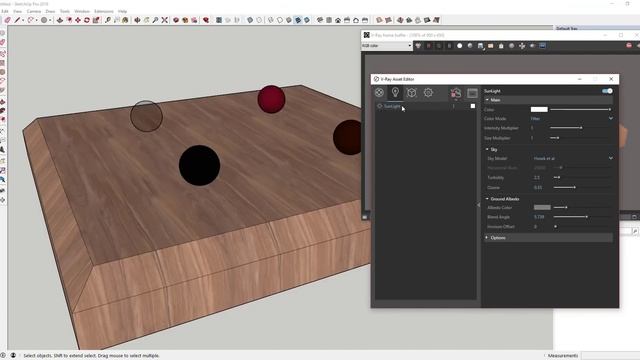Viewport: 640px width, 360px height.
Task: Open the Geometry tab cube icon
Action: (411, 93)
